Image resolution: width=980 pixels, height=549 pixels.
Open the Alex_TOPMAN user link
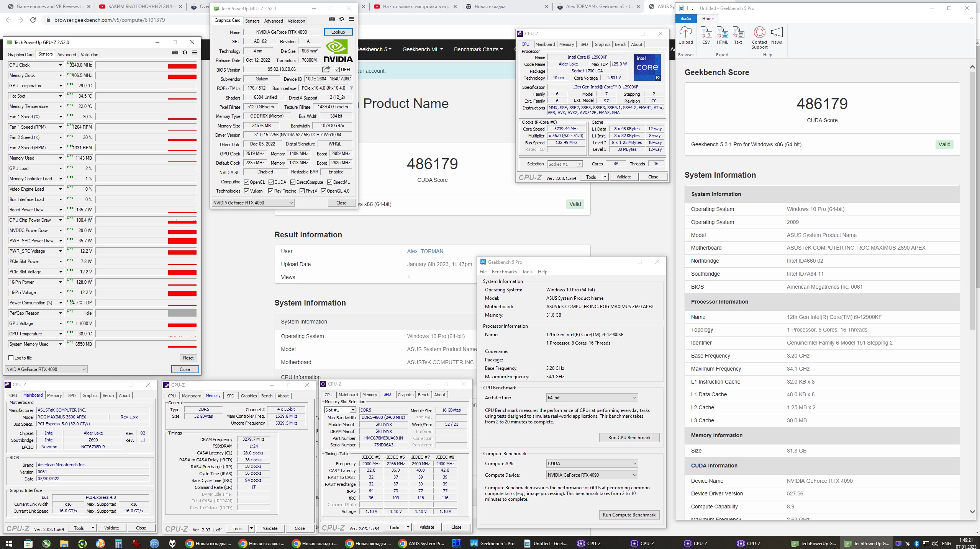(x=425, y=251)
